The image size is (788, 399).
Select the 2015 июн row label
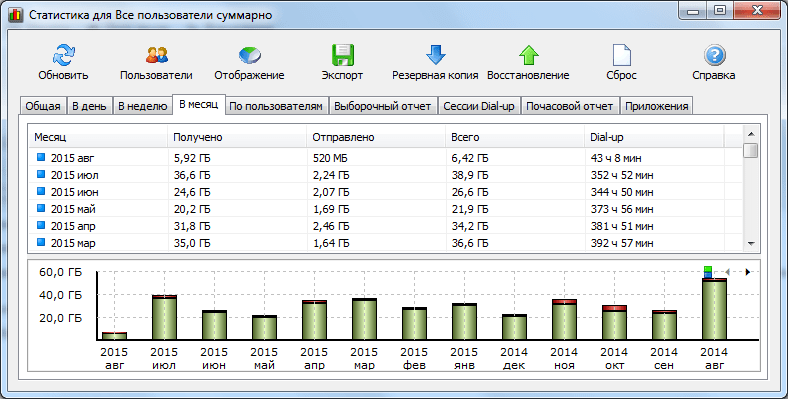click(x=74, y=192)
